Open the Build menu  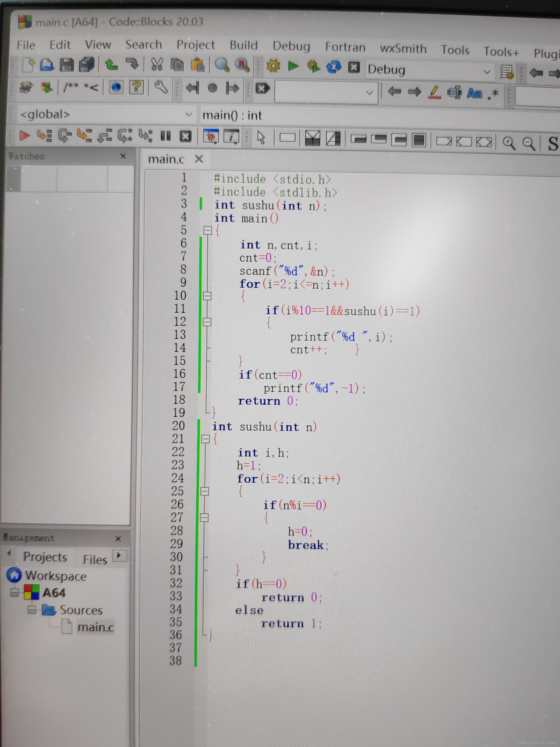pyautogui.click(x=243, y=45)
